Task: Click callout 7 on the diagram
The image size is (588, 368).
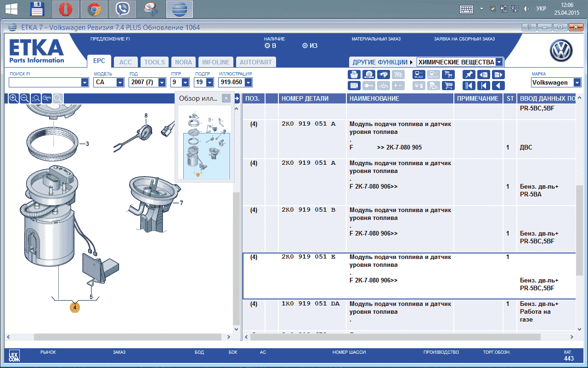Action: (x=181, y=203)
